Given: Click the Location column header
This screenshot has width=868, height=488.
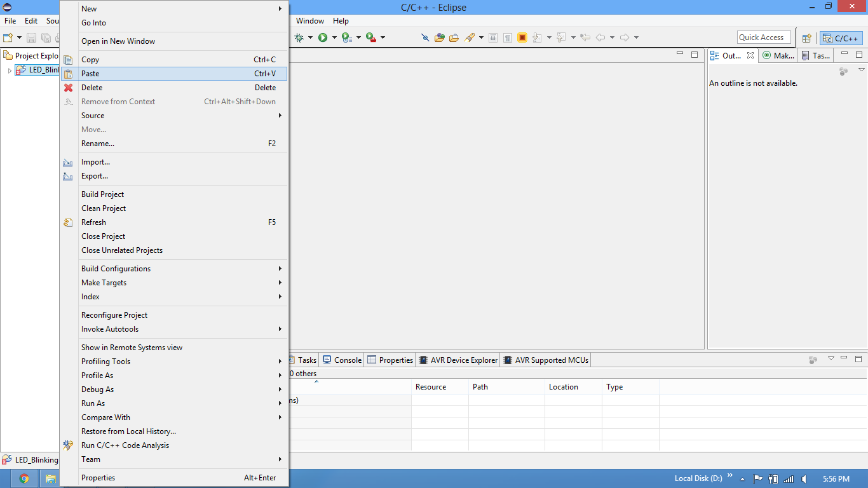Looking at the screenshot, I should click(x=573, y=387).
